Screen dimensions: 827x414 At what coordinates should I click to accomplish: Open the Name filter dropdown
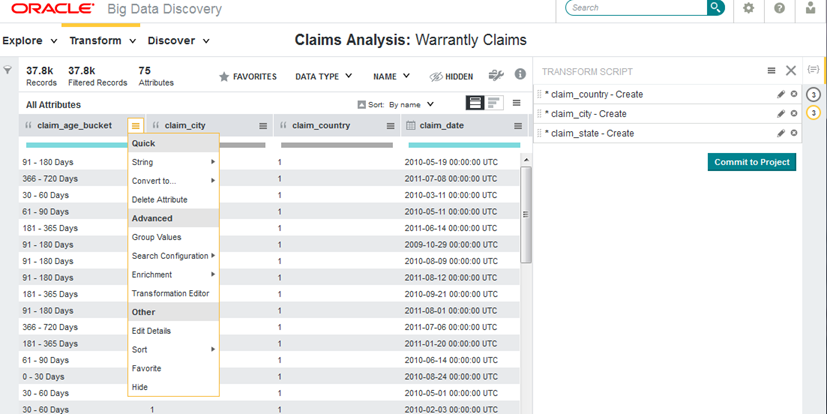391,76
